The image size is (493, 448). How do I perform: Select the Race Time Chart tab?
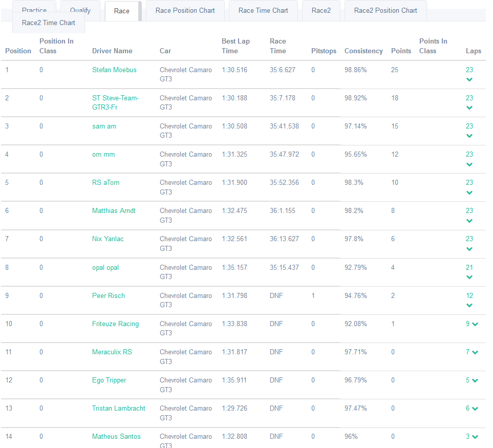[x=263, y=11]
